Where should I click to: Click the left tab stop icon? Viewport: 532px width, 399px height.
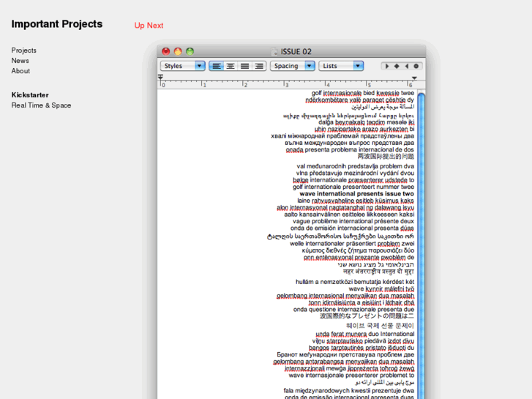(388, 66)
